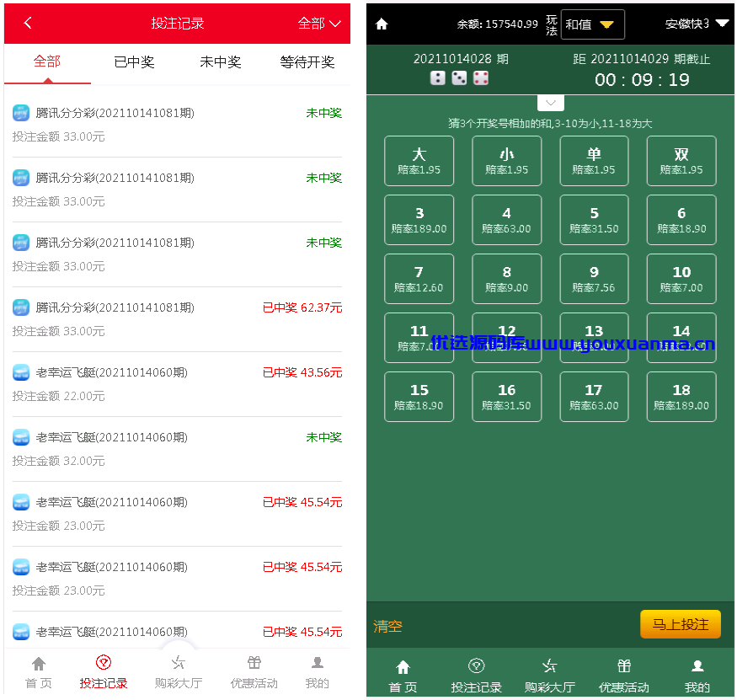The image size is (737, 700).
Task: Open 我的 profile in red app bottom bar
Action: pyautogui.click(x=318, y=673)
